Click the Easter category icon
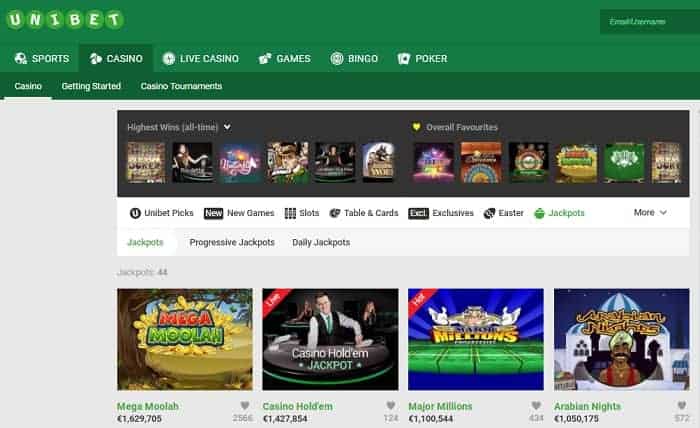This screenshot has height=428, width=700. [489, 213]
